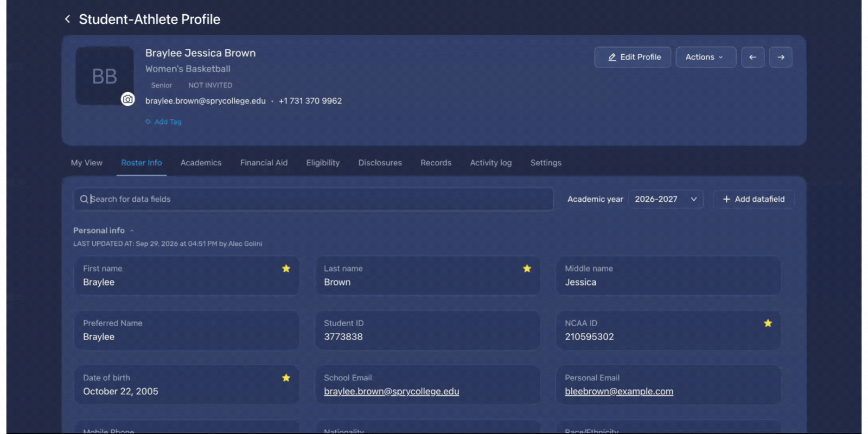Open next athlete with the right arrow button
The image size is (868, 434).
(781, 57)
